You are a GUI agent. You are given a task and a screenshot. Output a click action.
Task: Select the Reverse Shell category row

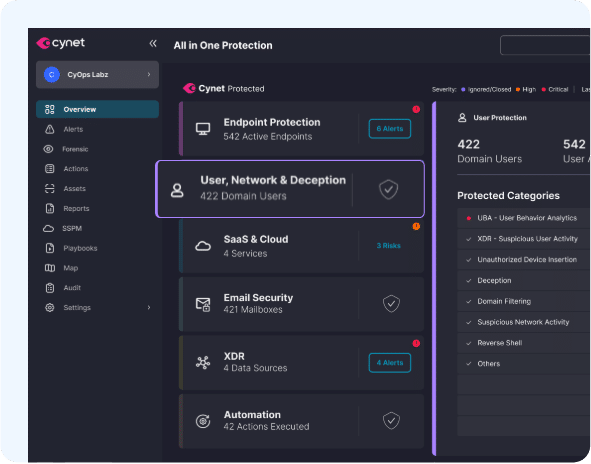pos(524,343)
